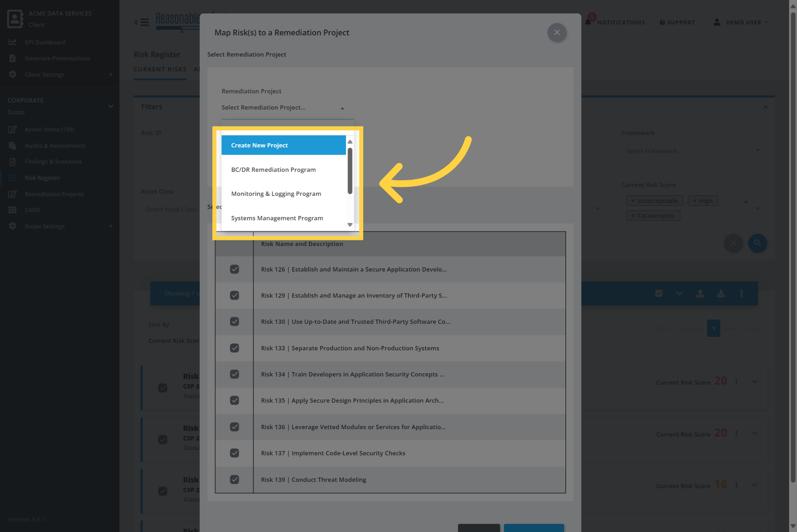The image size is (797, 532).
Task: Click the download icon in blue toolbar
Action: pyautogui.click(x=721, y=293)
